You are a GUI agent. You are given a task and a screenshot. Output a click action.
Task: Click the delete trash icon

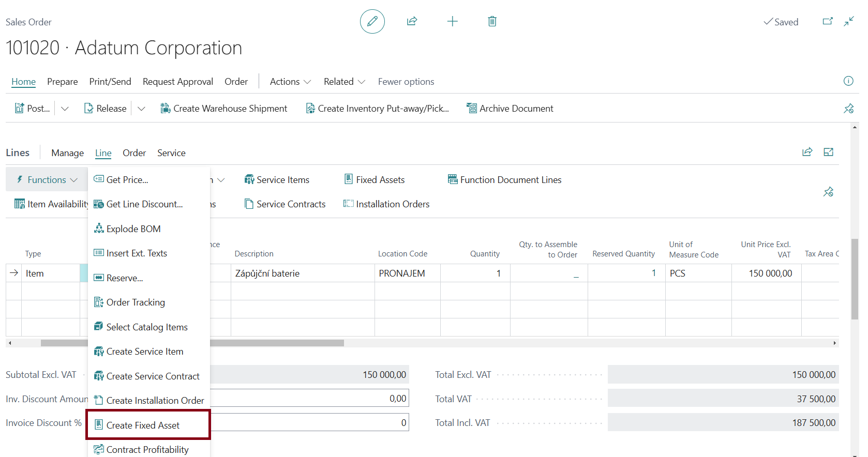pyautogui.click(x=492, y=21)
